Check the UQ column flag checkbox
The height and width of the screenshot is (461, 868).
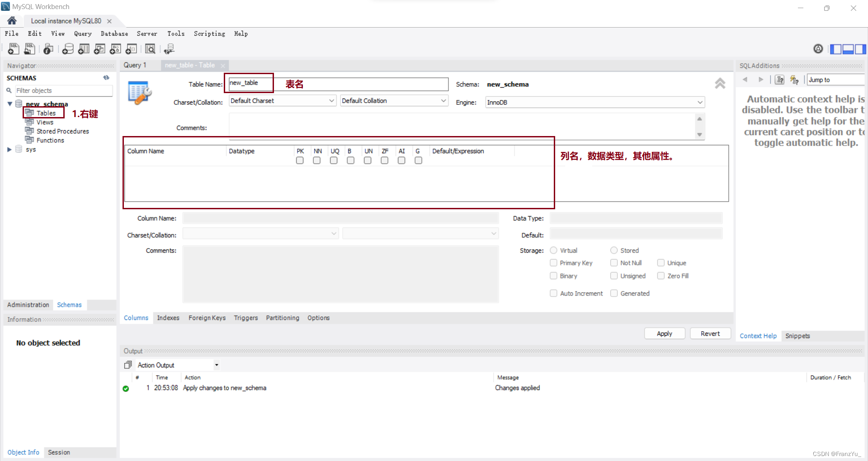tap(334, 160)
